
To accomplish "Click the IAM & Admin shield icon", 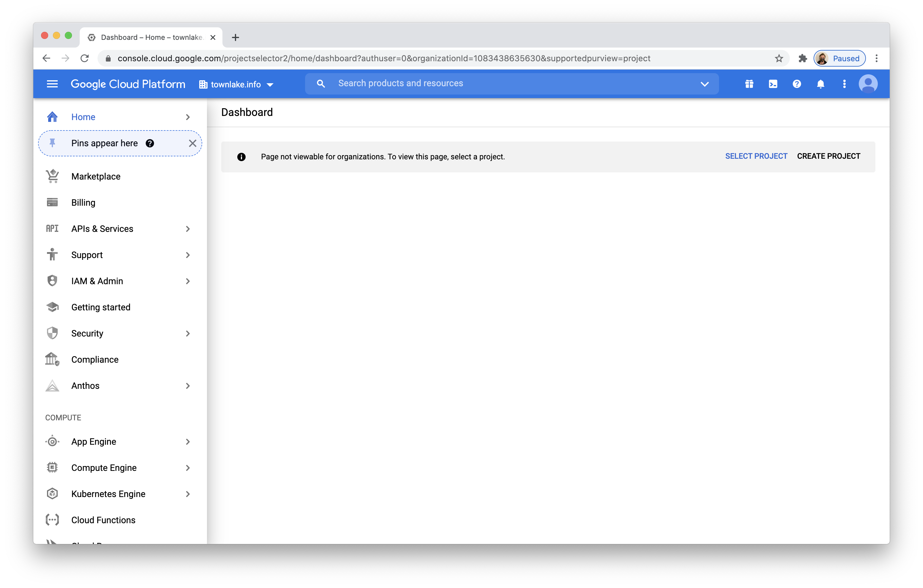I will pyautogui.click(x=52, y=281).
